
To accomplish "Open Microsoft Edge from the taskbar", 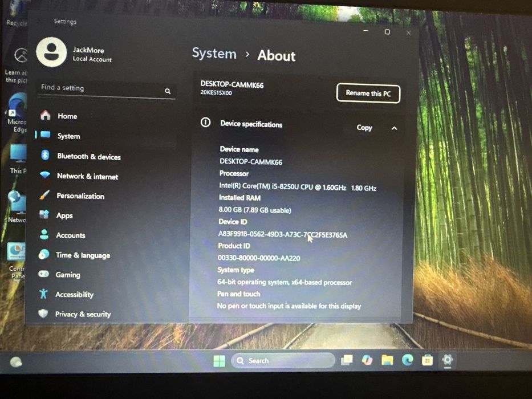I will coord(408,360).
